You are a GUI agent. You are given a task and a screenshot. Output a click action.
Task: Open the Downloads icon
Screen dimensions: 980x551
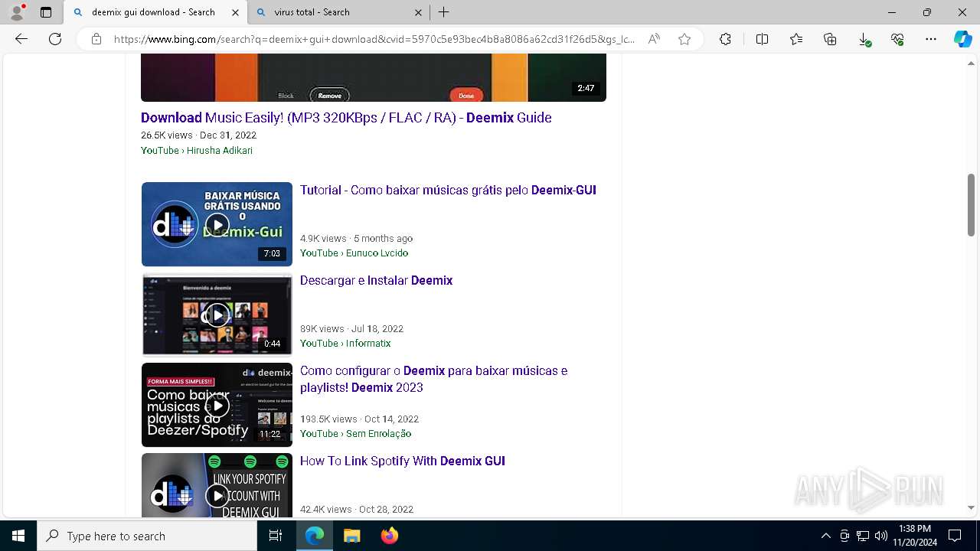tap(864, 39)
